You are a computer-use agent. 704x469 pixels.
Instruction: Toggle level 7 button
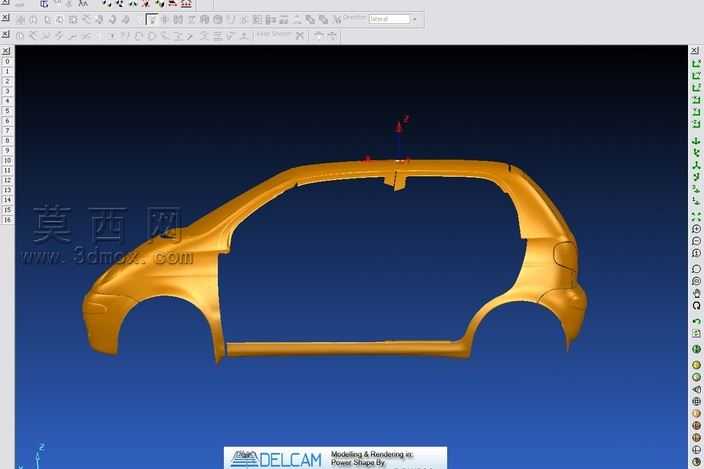point(7,131)
